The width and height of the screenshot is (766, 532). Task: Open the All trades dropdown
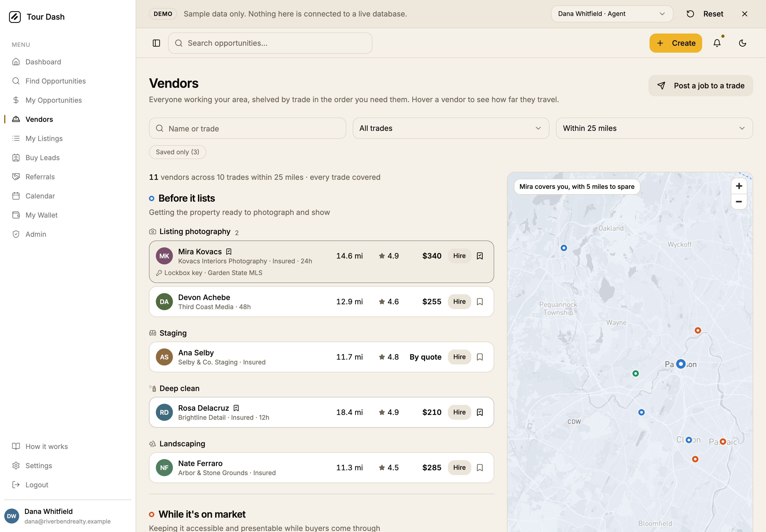click(451, 128)
